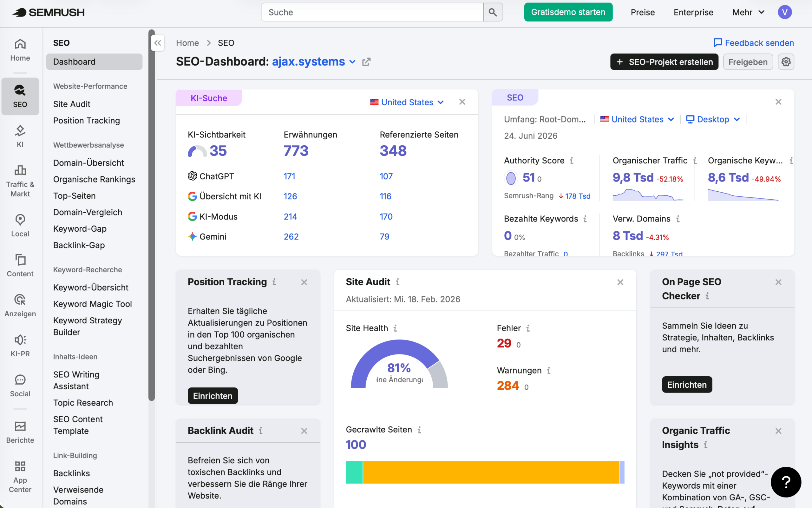
Task: Open Dashboard in SEO menu
Action: (x=94, y=62)
